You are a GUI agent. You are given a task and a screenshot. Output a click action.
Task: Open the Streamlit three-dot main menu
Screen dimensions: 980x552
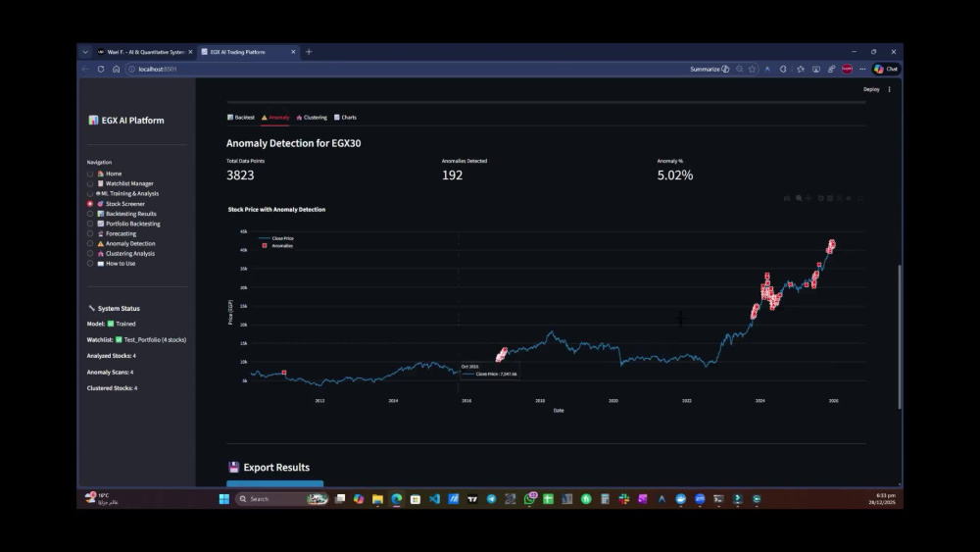point(890,89)
